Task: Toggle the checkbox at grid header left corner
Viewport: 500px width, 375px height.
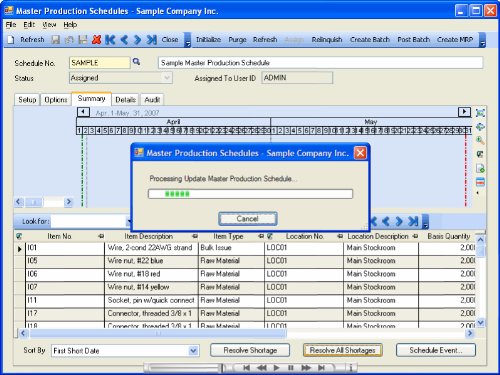Action: pyautogui.click(x=19, y=236)
